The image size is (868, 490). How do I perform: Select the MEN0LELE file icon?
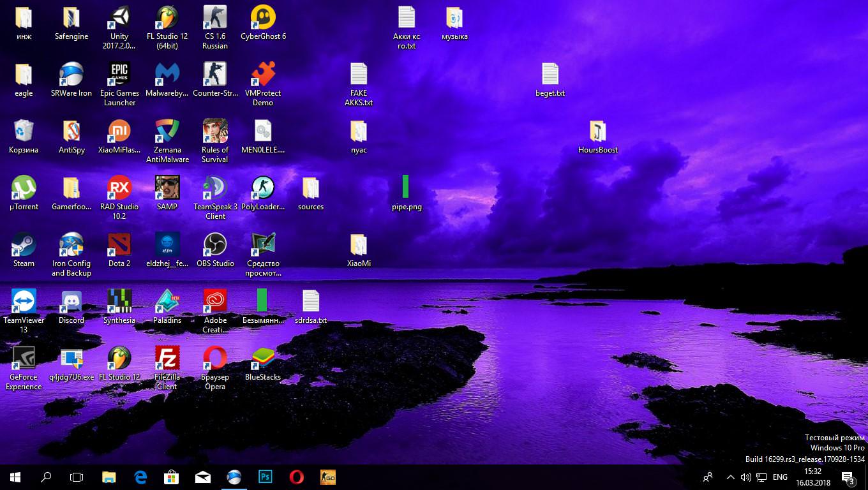(263, 137)
